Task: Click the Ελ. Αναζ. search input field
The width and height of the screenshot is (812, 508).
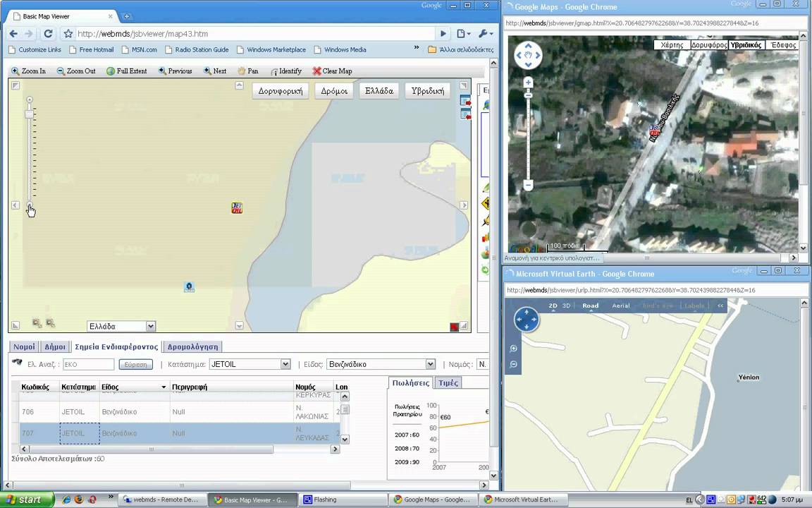Action: coord(89,364)
